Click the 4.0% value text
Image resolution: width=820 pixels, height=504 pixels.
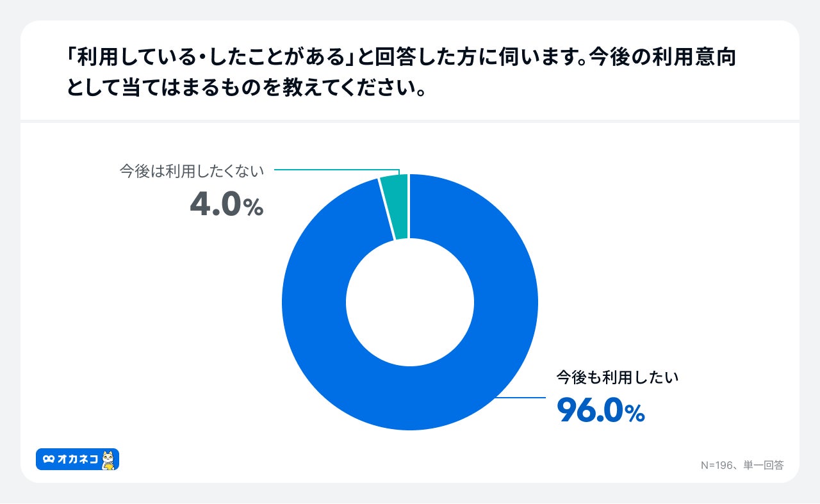(226, 205)
